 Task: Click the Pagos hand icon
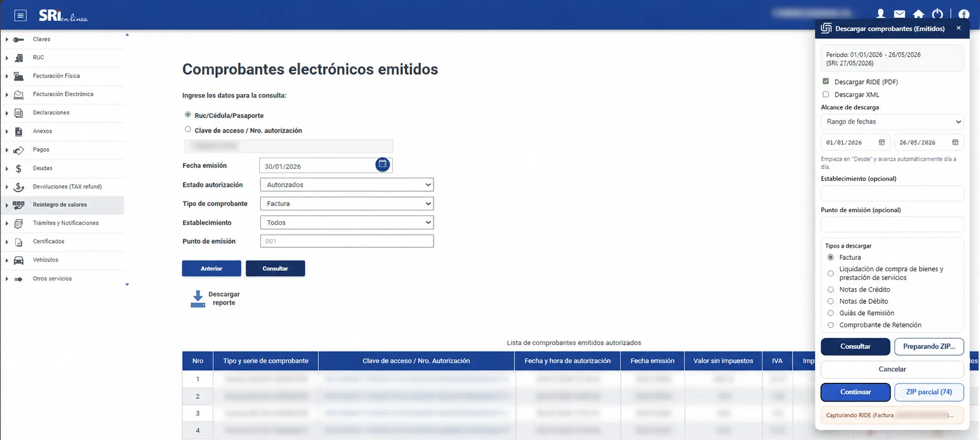pyautogui.click(x=18, y=150)
